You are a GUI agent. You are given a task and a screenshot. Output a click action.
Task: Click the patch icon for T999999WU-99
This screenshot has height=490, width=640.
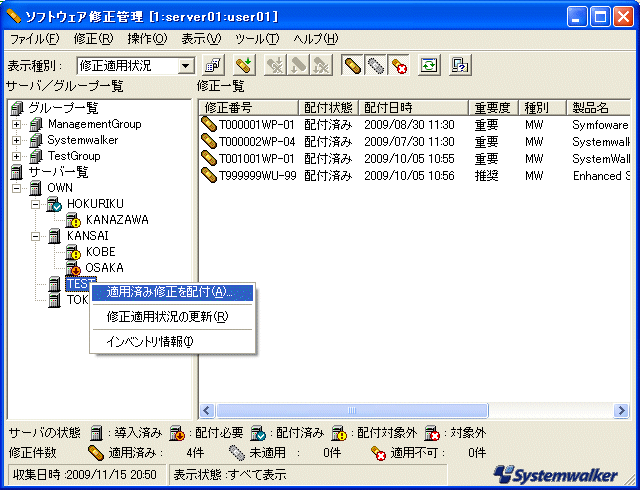tap(209, 176)
